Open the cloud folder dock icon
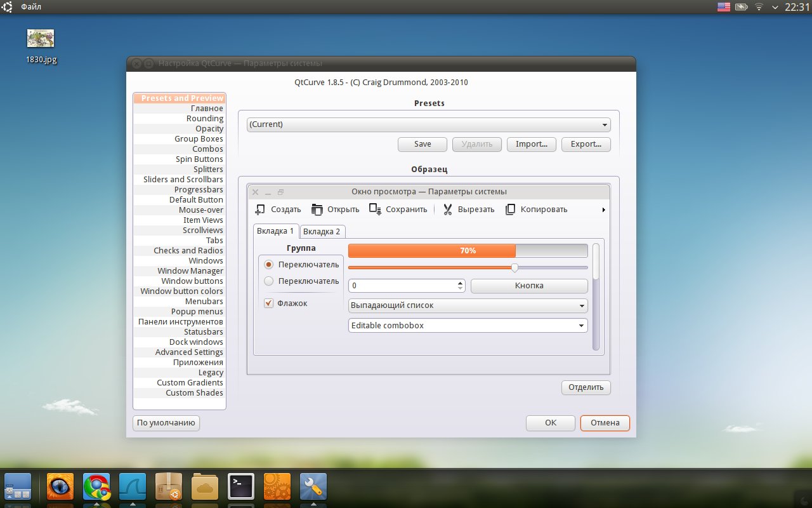 point(205,487)
